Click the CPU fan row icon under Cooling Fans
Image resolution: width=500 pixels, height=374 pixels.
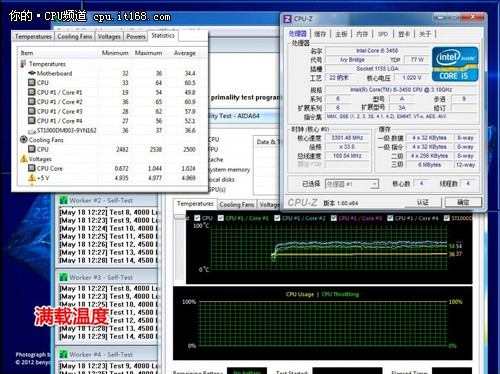(x=32, y=149)
